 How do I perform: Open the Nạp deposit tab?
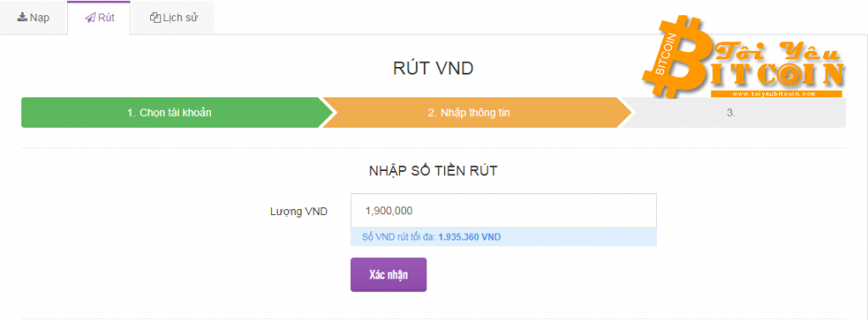tap(33, 18)
